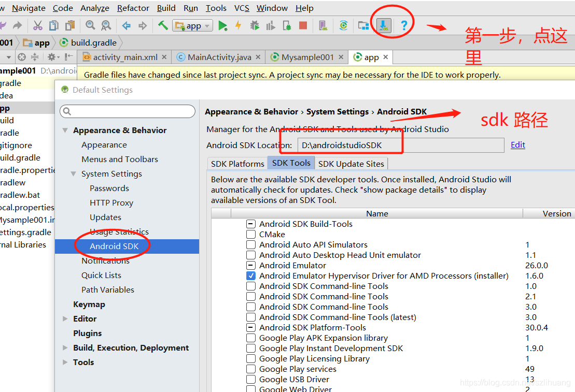
Task: Expand the Tools settings node
Action: point(65,362)
